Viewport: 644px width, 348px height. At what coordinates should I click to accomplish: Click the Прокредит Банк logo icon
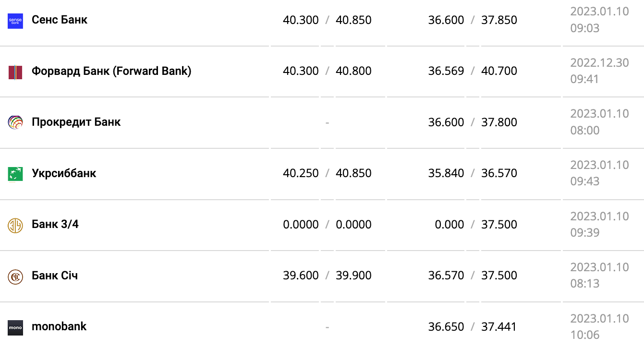coord(15,123)
